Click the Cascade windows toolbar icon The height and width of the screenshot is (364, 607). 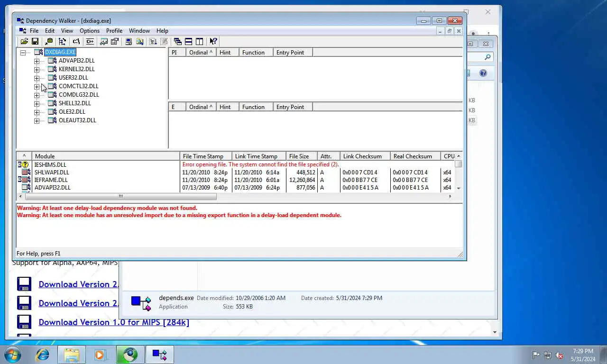click(178, 42)
